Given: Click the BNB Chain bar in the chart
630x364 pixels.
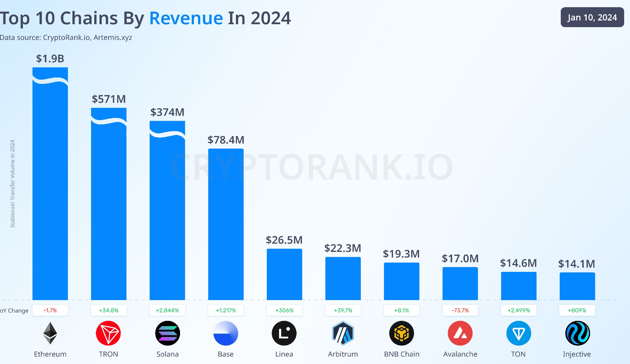Looking at the screenshot, I should pyautogui.click(x=402, y=281).
